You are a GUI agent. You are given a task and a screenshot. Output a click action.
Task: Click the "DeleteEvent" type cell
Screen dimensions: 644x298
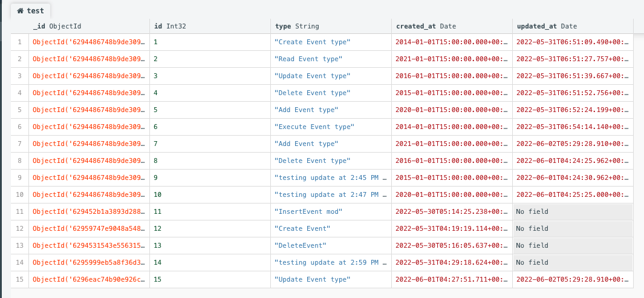click(x=300, y=246)
